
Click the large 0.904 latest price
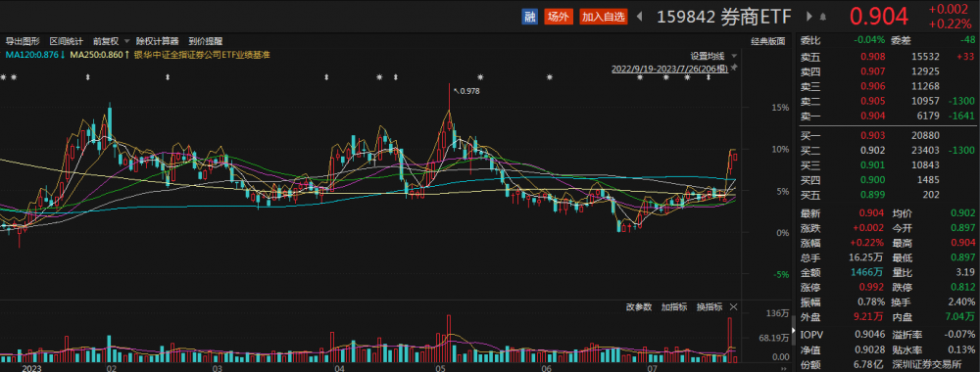pyautogui.click(x=878, y=17)
